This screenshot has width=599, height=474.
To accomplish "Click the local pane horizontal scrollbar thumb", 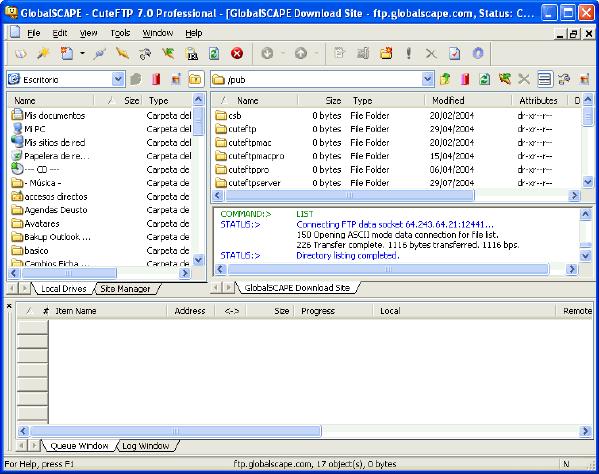I will click(x=69, y=273).
